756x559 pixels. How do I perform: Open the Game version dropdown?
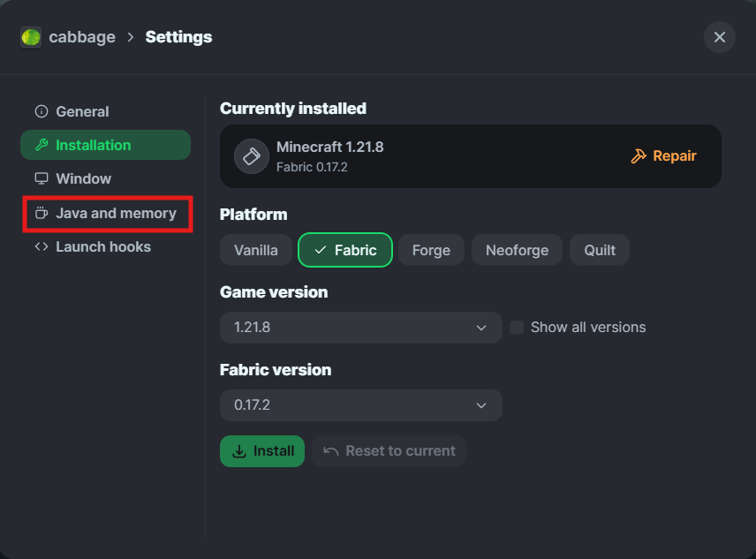point(360,328)
